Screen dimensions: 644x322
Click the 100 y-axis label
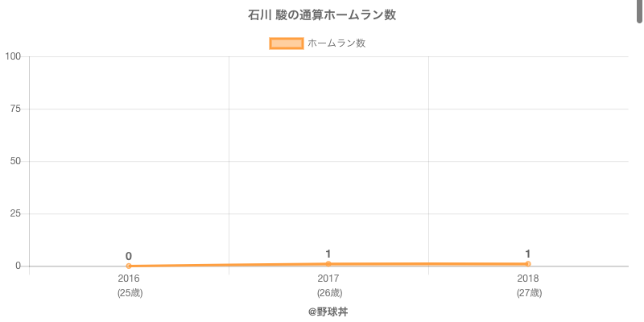13,56
